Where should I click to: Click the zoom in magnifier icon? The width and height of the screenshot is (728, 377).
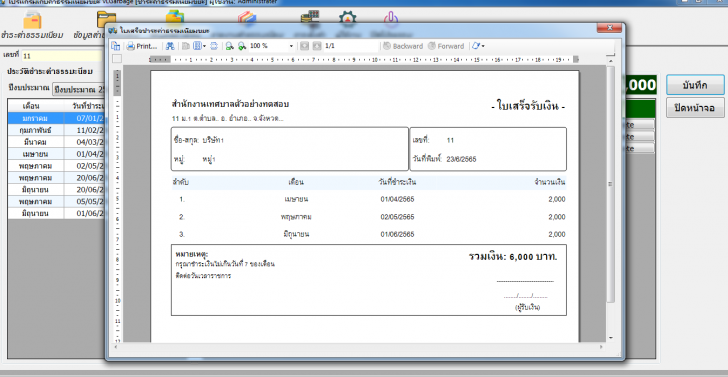pyautogui.click(x=242, y=46)
